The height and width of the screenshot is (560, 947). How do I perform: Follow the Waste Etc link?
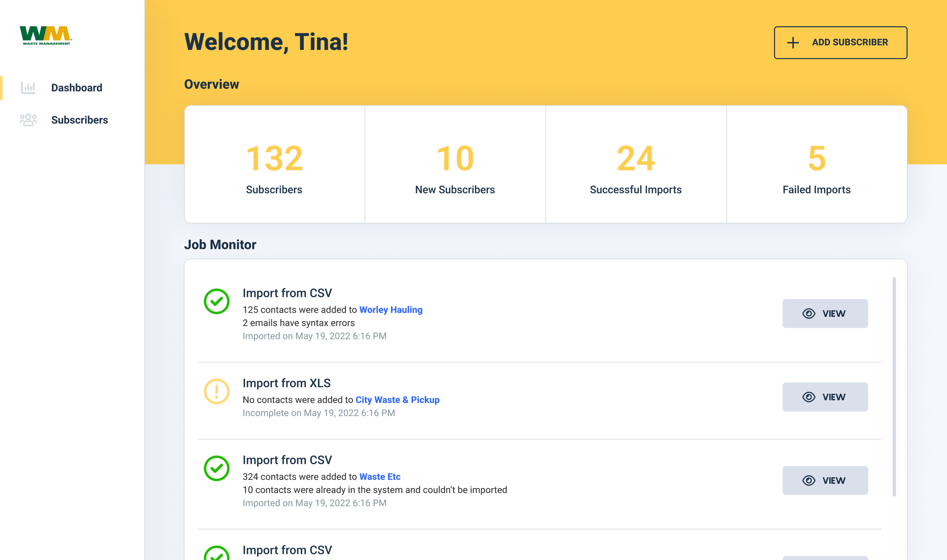click(x=380, y=477)
